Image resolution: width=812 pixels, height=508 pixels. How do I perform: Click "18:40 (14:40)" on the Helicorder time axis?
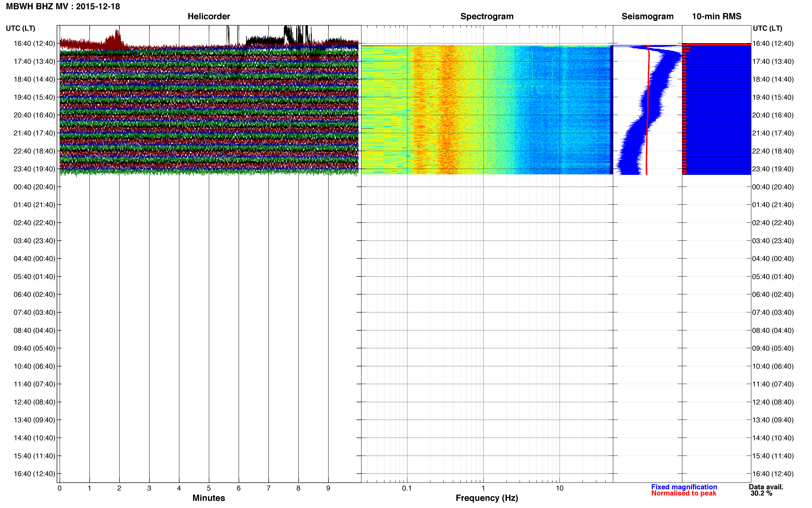click(34, 79)
